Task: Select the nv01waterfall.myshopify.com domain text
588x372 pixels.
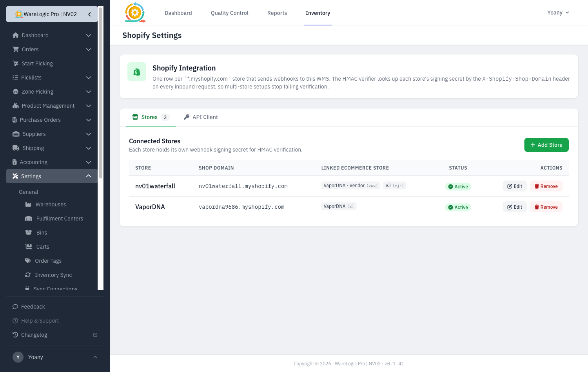Action: coord(243,186)
